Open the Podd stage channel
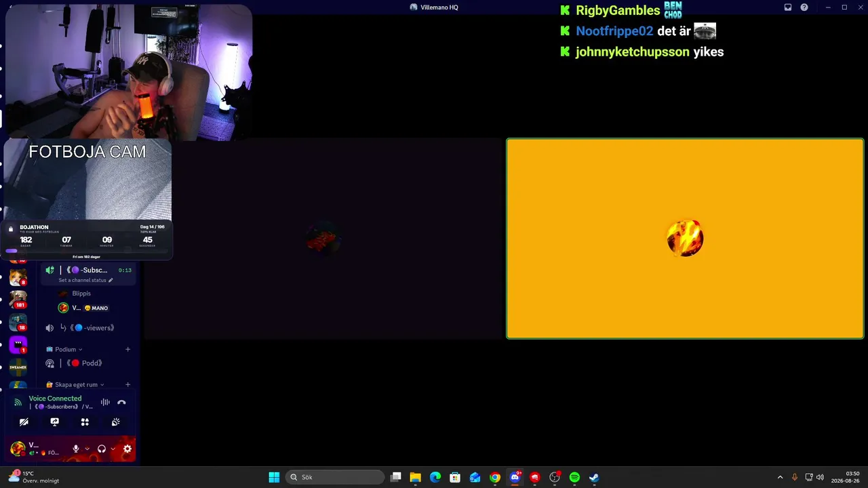 [87, 363]
